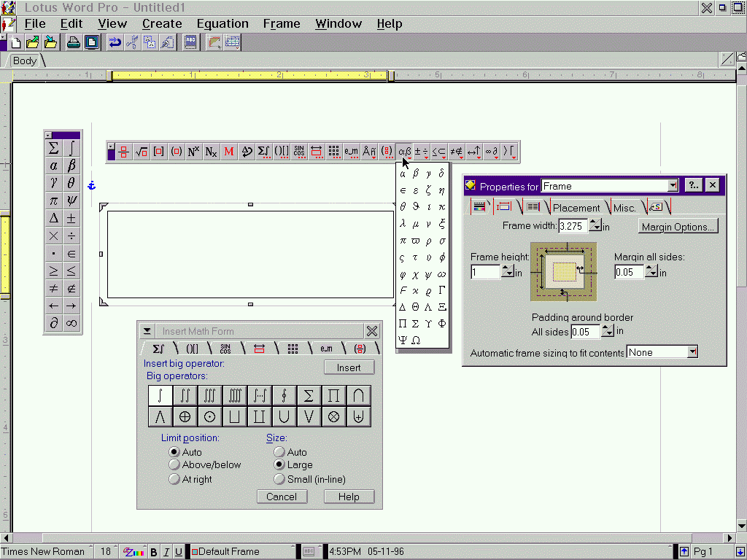This screenshot has height=560, width=747.
Task: Click the undo arrow icon in toolbar
Action: pyautogui.click(x=115, y=43)
